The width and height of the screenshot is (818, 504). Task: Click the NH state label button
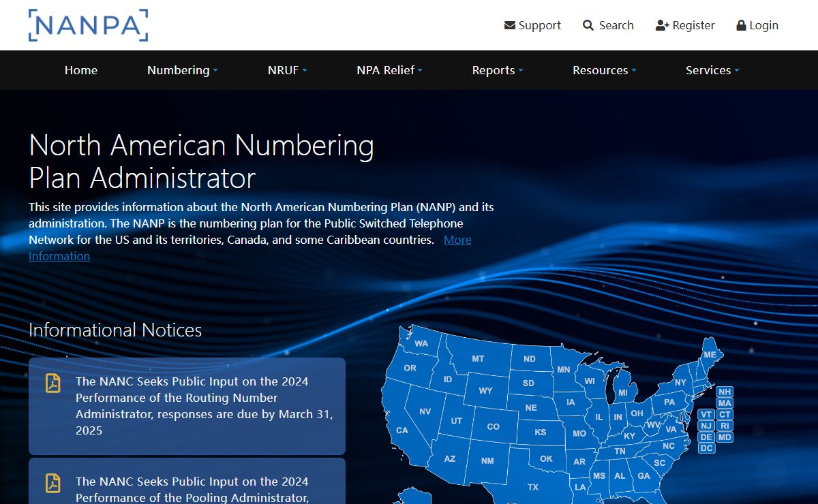725,392
